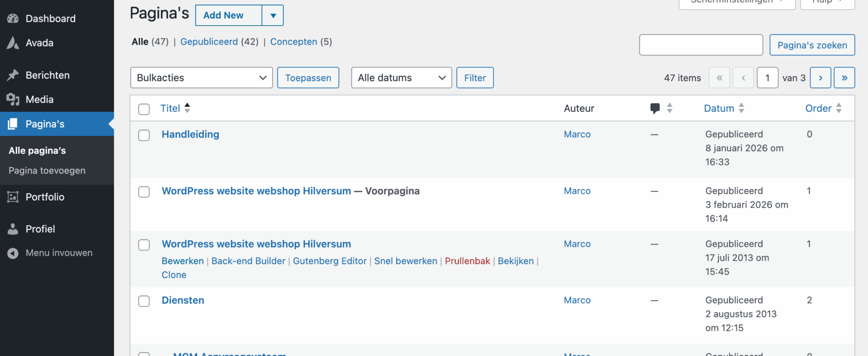Click Prullenbak row action
The width and height of the screenshot is (868, 356).
tap(467, 261)
